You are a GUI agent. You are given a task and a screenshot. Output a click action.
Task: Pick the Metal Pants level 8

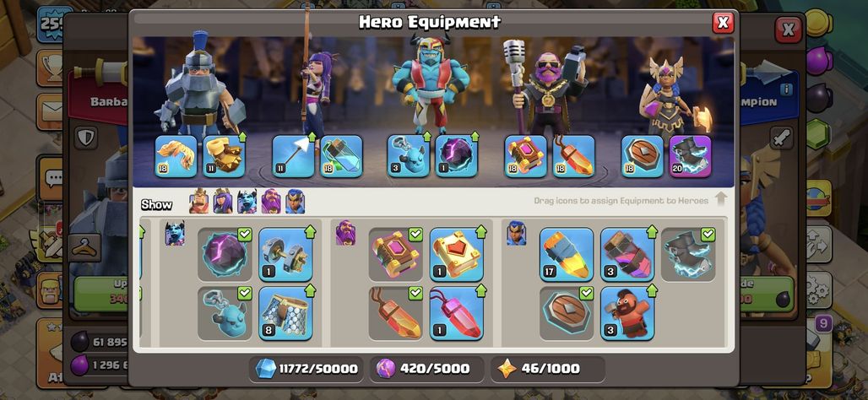click(x=285, y=313)
